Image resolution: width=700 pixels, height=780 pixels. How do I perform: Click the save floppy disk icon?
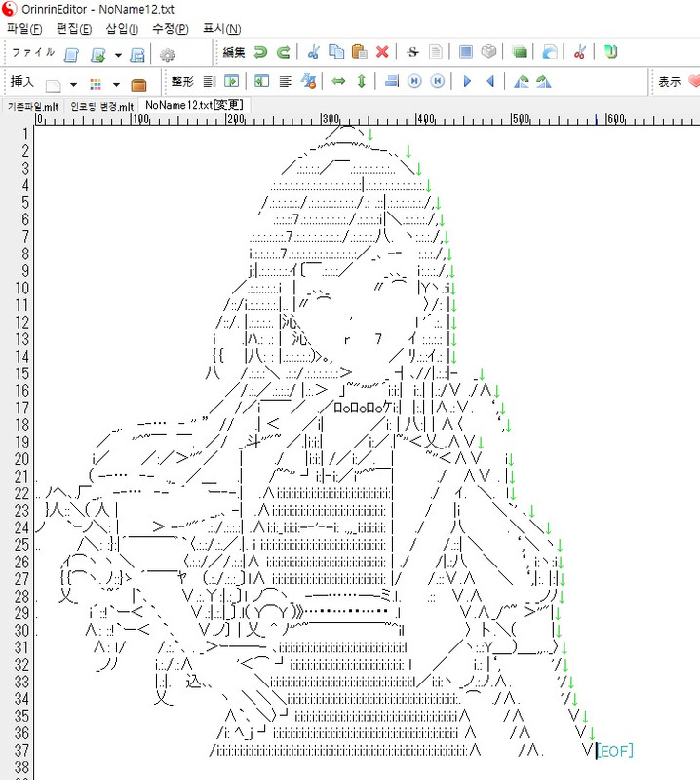point(137,55)
